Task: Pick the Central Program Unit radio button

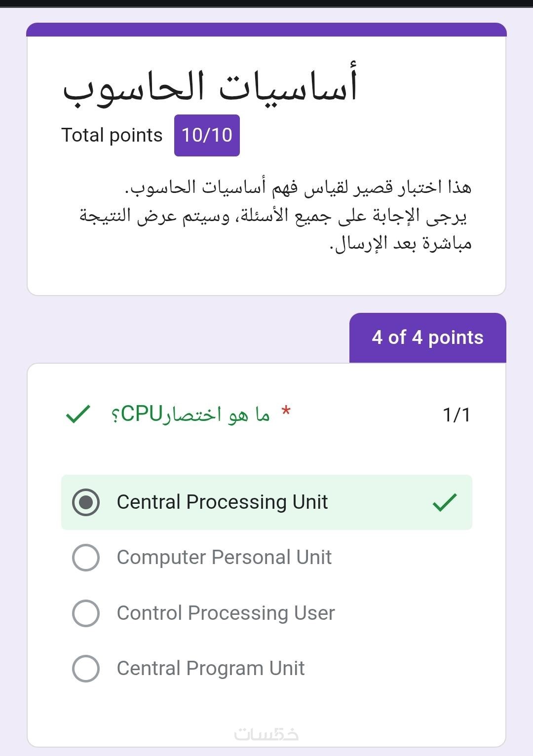Action: (x=86, y=669)
